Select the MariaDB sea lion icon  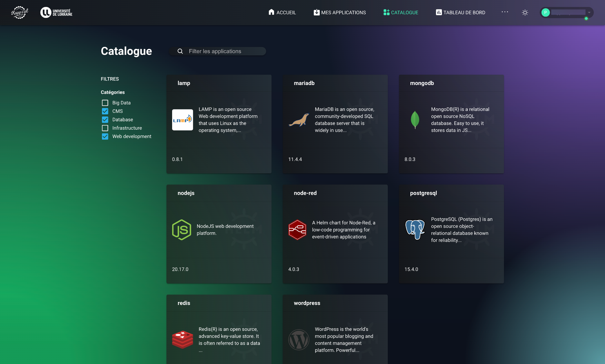(299, 120)
